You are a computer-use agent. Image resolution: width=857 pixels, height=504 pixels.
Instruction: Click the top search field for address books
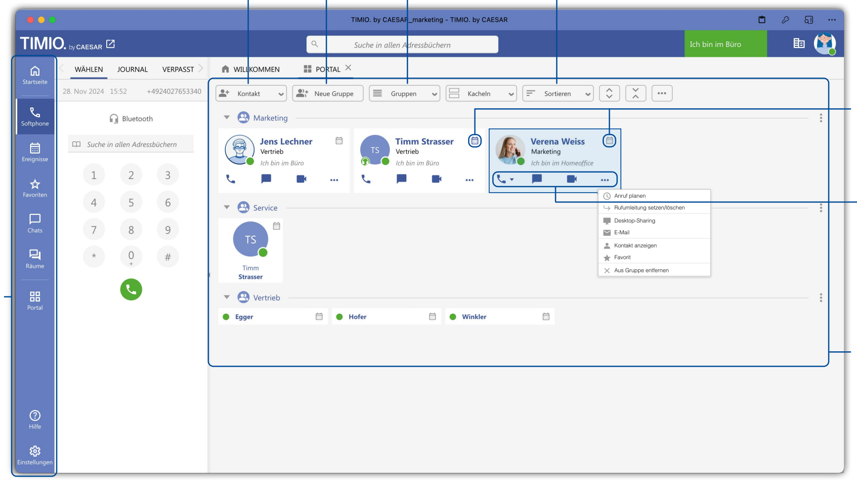point(402,44)
